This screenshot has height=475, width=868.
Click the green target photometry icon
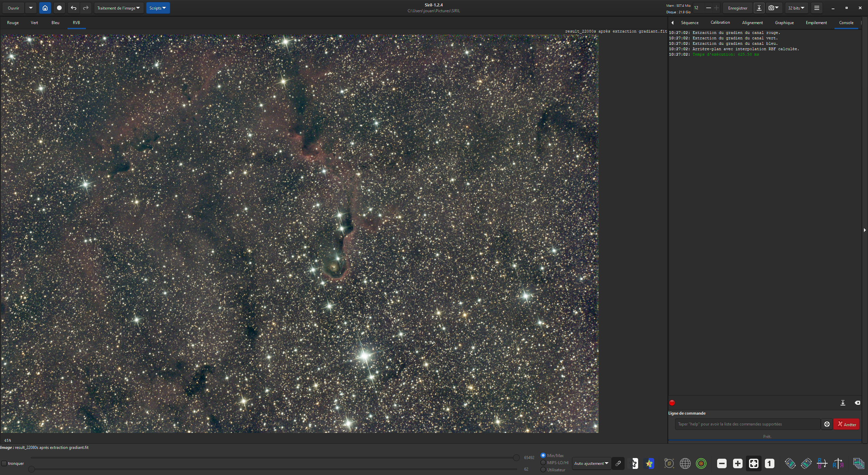pyautogui.click(x=701, y=463)
